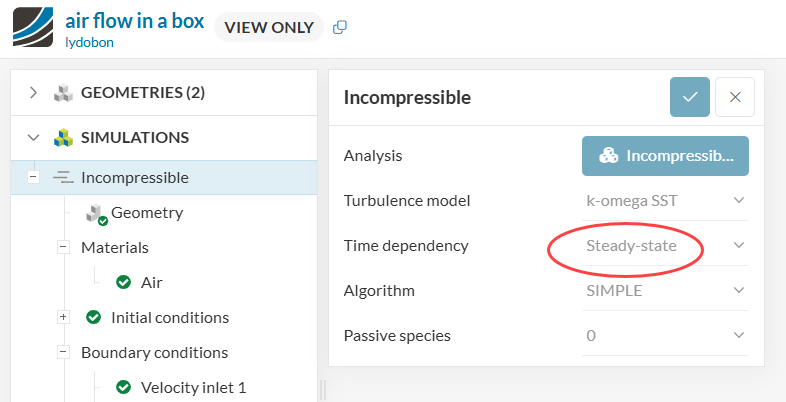The width and height of the screenshot is (786, 402).
Task: Close the Incompressible settings panel
Action: (x=735, y=97)
